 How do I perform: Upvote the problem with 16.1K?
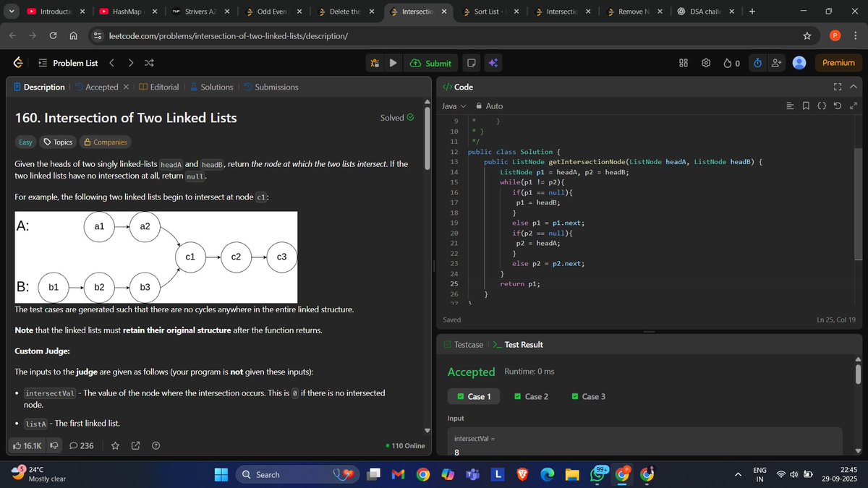[27, 445]
